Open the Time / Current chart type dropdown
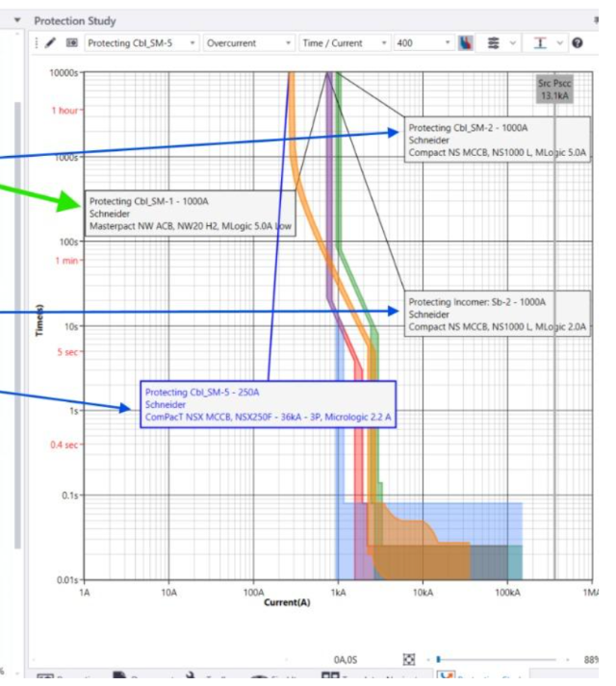Screen dimensions: 616x686 345,43
